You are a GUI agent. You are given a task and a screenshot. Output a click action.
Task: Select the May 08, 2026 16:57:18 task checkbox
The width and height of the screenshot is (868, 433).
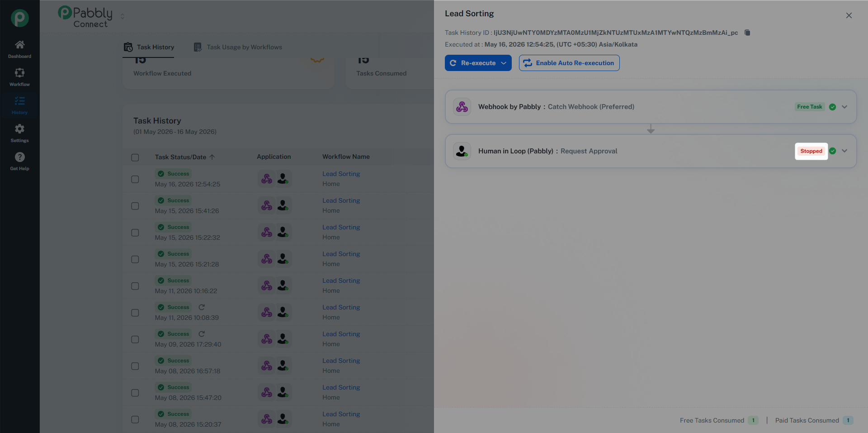click(135, 366)
